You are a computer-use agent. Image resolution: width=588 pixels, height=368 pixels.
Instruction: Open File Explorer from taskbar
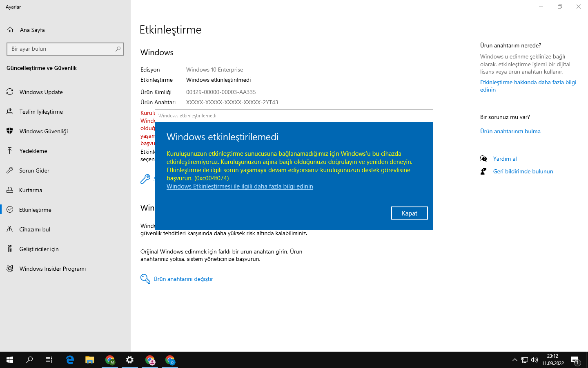coord(90,360)
